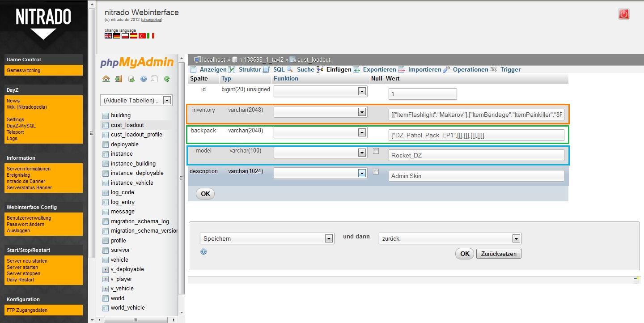
Task: Click the red power button icon
Action: [x=623, y=14]
